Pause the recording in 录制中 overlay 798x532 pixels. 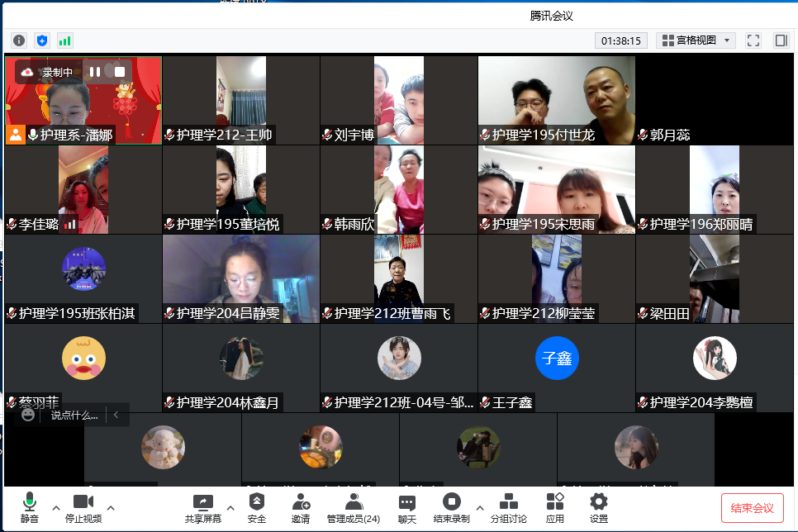[95, 72]
